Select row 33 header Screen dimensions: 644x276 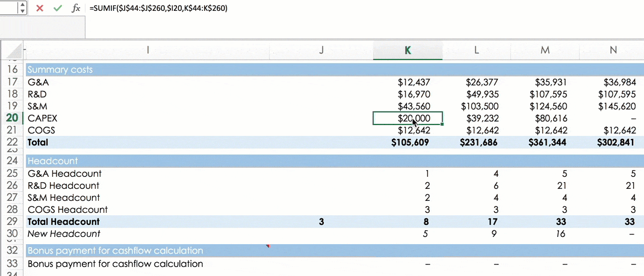12,264
